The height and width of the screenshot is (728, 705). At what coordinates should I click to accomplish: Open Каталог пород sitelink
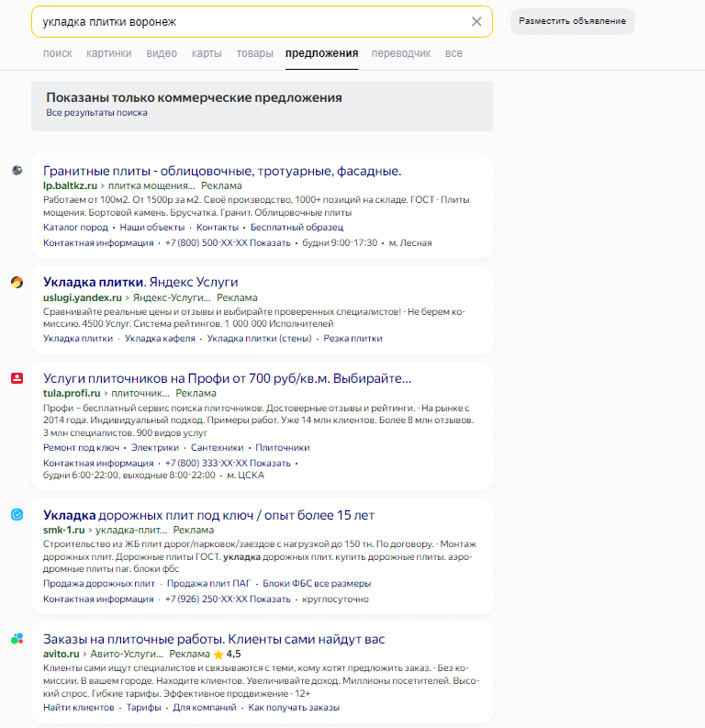tap(75, 228)
